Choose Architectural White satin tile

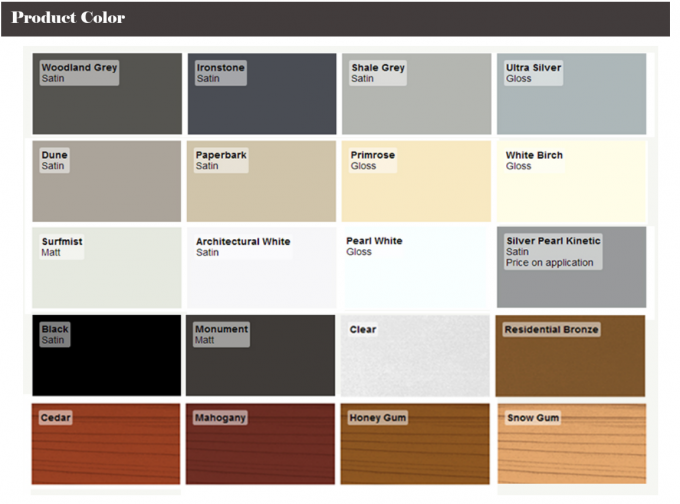261,268
